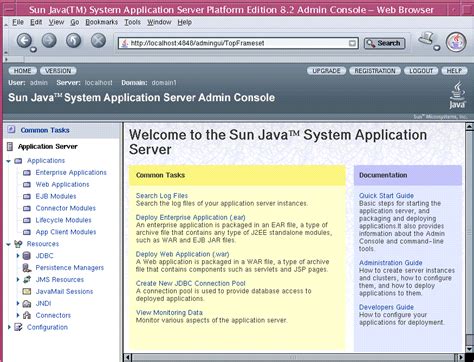Click the HELP button in console header

pyautogui.click(x=454, y=71)
